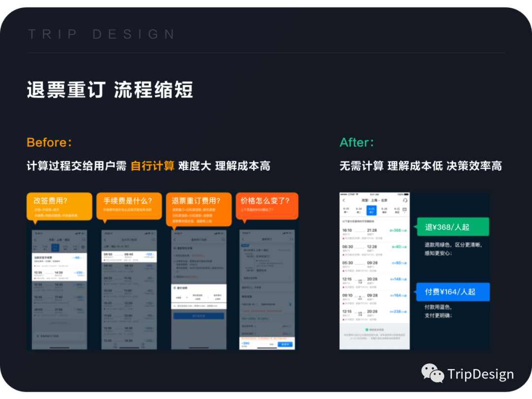Image resolution: width=532 pixels, height=399 pixels.
Task: Tap ¥390 total price in 价格怎么变了? phone
Action: click(245, 343)
